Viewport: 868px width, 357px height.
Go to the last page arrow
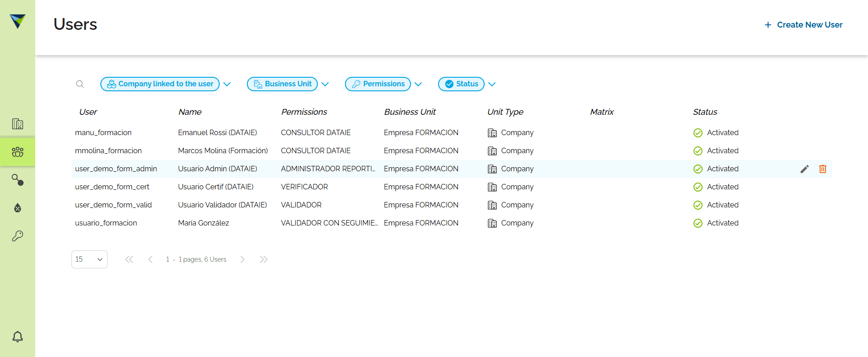[264, 259]
